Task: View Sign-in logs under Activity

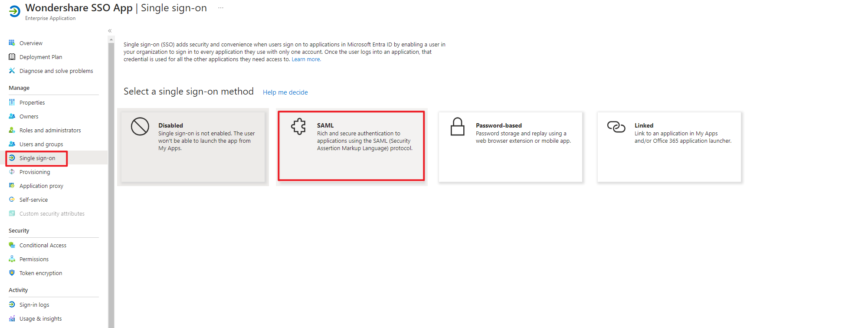Action: [34, 305]
